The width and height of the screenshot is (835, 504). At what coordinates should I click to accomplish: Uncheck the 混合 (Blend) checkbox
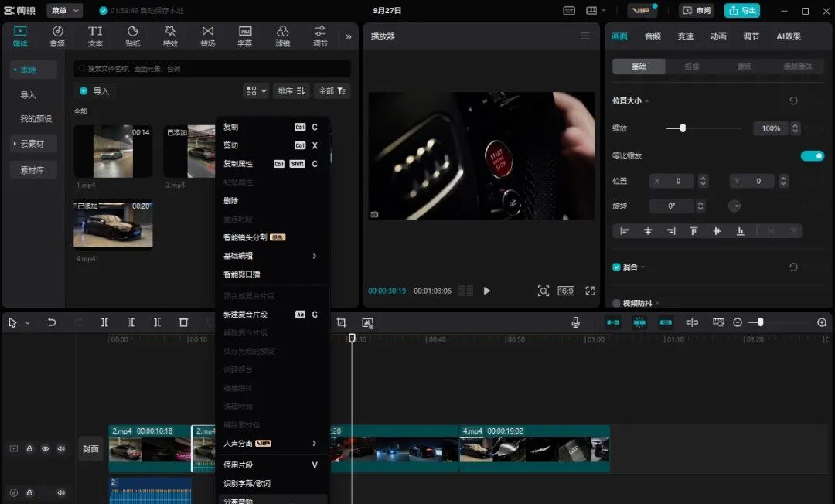(616, 267)
